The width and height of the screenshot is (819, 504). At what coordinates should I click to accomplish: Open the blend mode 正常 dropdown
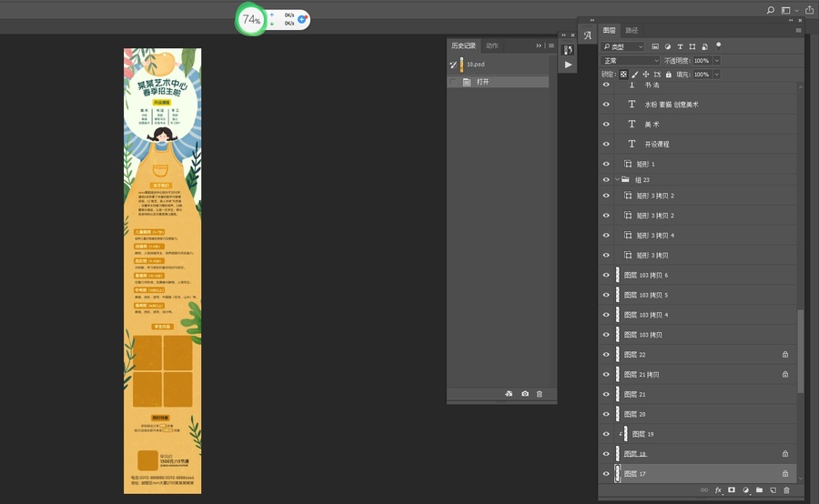(x=631, y=61)
